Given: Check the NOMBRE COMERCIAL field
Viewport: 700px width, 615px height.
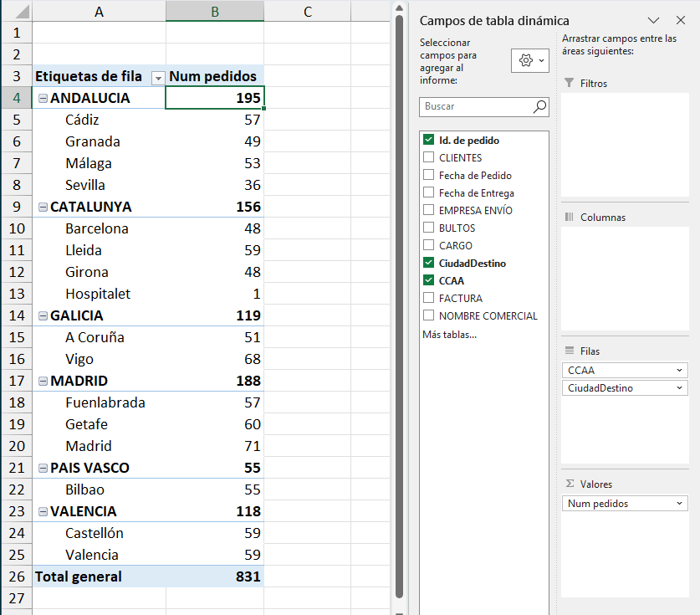Looking at the screenshot, I should (x=428, y=315).
